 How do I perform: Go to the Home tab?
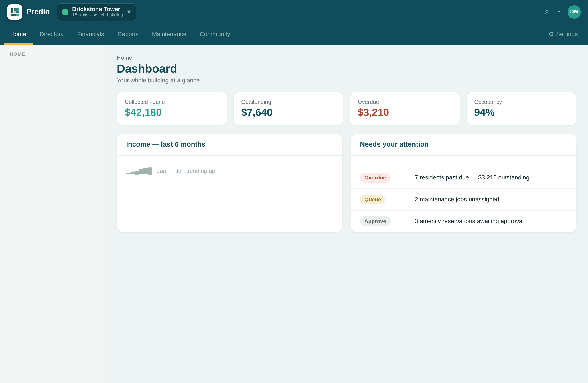coord(18,34)
